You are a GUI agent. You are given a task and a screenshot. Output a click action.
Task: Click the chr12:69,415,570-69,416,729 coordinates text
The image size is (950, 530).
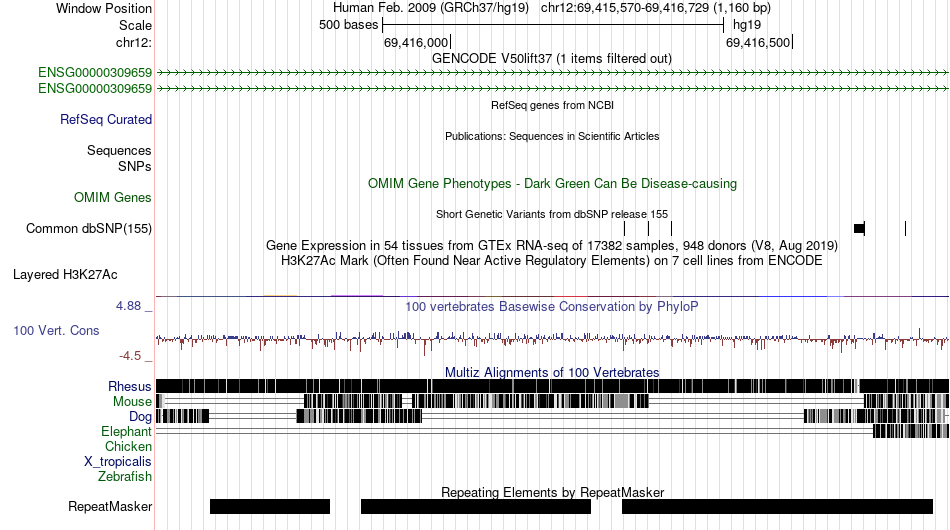(656, 8)
